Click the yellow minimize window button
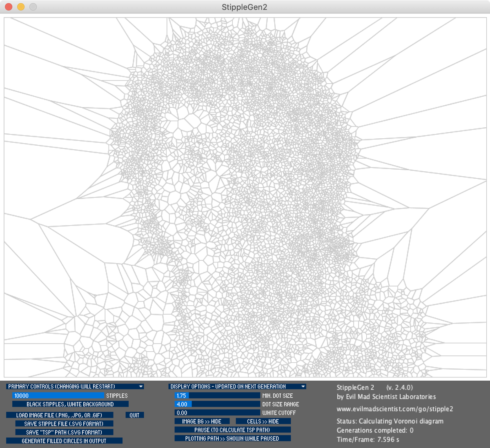 tap(21, 7)
